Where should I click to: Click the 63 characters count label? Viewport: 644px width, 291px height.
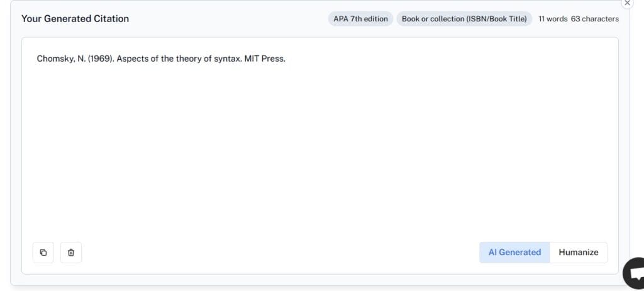[x=595, y=19]
